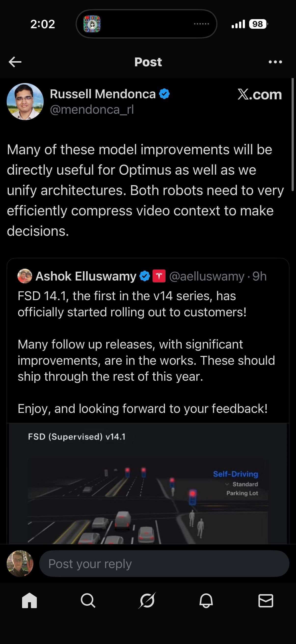Tap the blue verified badge beside Russell Mendonca
Image resolution: width=296 pixels, height=644 pixels.
click(164, 94)
